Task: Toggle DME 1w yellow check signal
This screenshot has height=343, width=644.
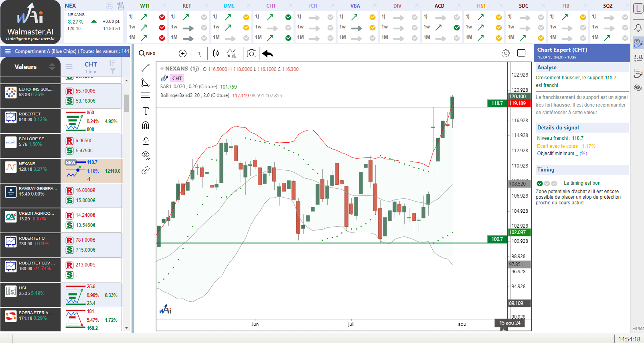Action: click(x=246, y=28)
